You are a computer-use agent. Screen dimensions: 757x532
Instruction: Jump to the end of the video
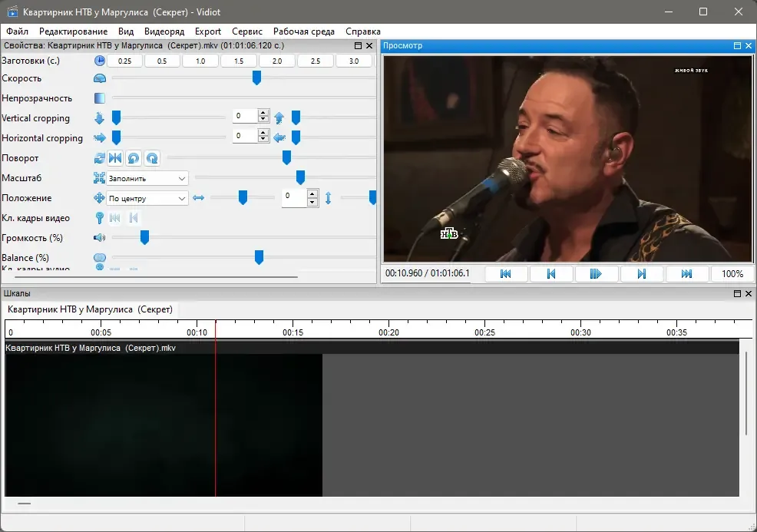tap(686, 274)
